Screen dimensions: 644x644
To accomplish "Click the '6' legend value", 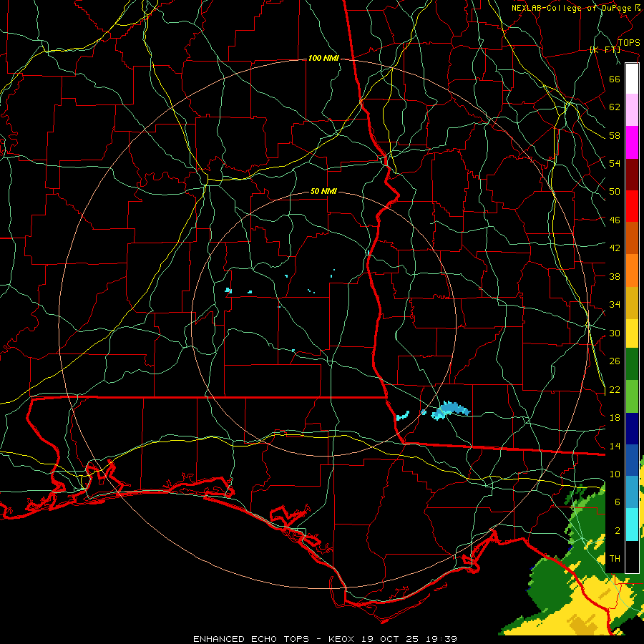I will tap(618, 502).
